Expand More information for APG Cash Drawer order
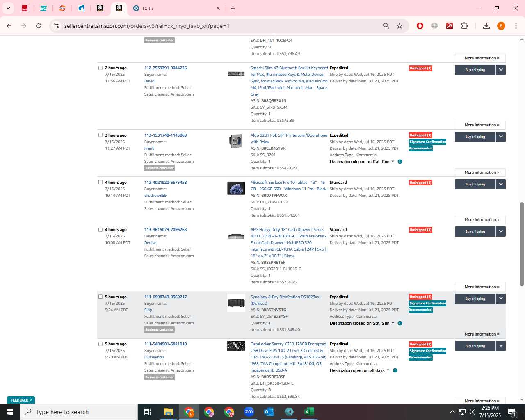The height and width of the screenshot is (420, 525). pos(480,287)
